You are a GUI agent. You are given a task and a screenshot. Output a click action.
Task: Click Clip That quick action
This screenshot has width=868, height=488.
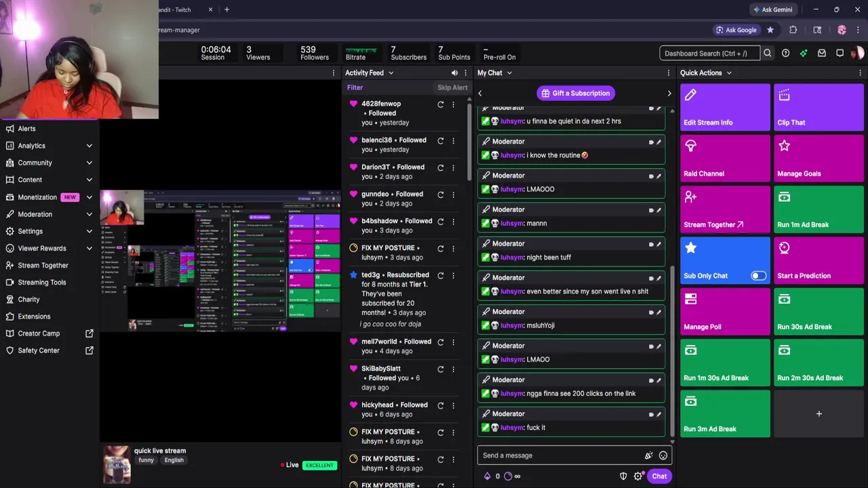818,106
